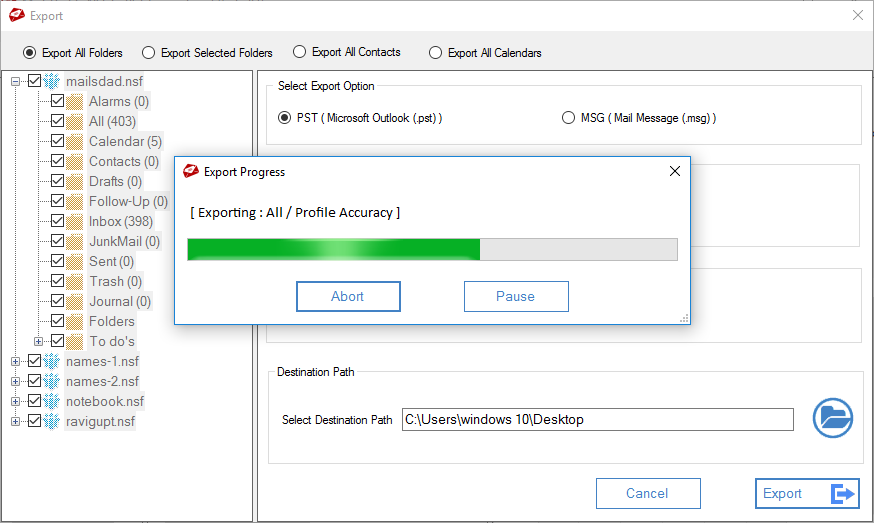Select the Journal folder tree item

120,302
